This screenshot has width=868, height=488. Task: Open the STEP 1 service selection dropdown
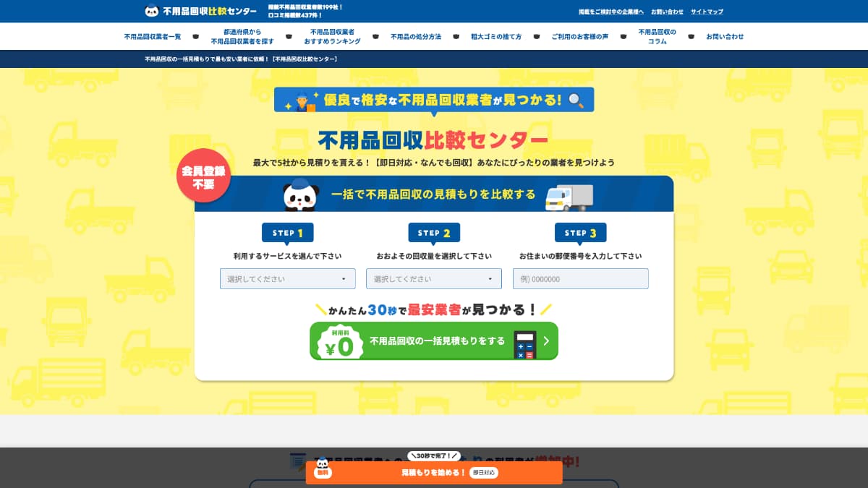click(x=287, y=278)
